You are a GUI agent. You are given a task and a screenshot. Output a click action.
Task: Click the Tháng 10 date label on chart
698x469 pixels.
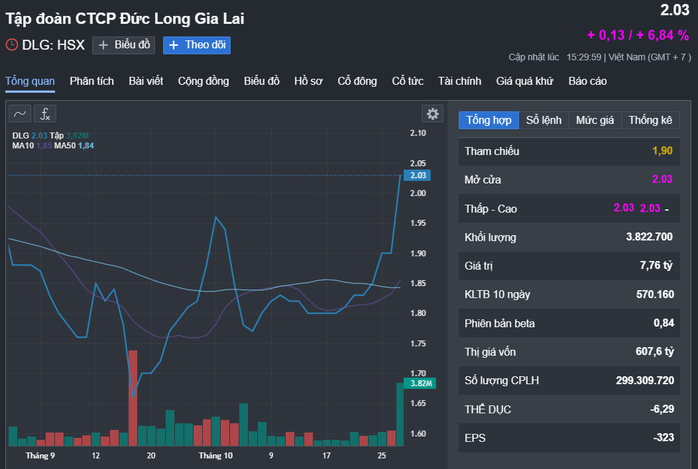[215, 456]
